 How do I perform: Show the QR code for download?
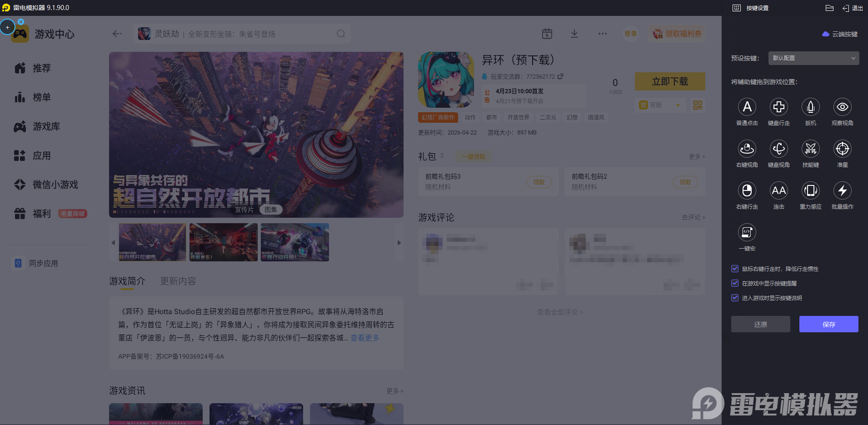(x=698, y=105)
